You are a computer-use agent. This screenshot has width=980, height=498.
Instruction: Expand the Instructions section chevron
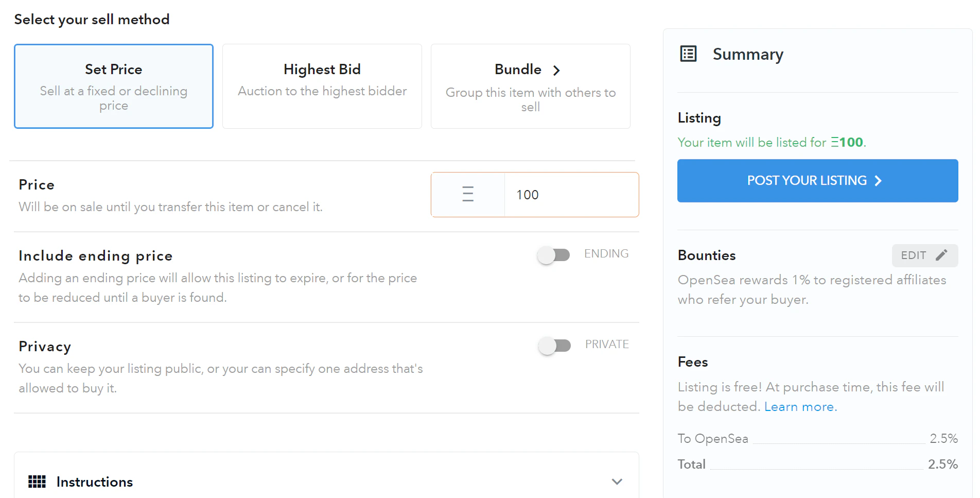click(x=617, y=482)
